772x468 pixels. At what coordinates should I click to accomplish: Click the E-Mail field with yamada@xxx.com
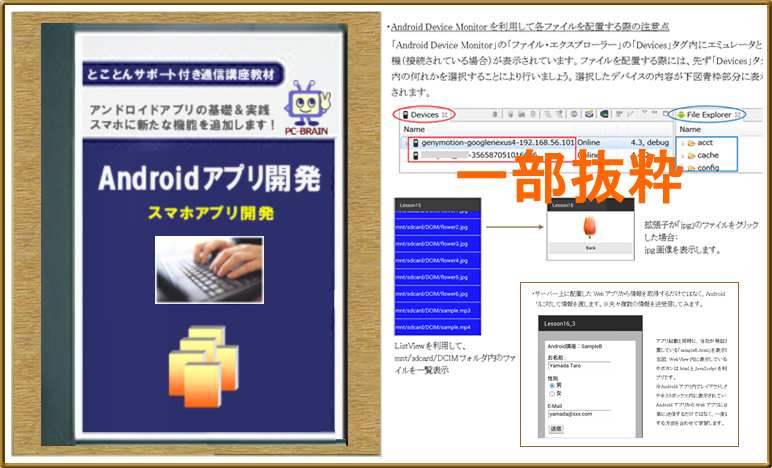point(579,414)
